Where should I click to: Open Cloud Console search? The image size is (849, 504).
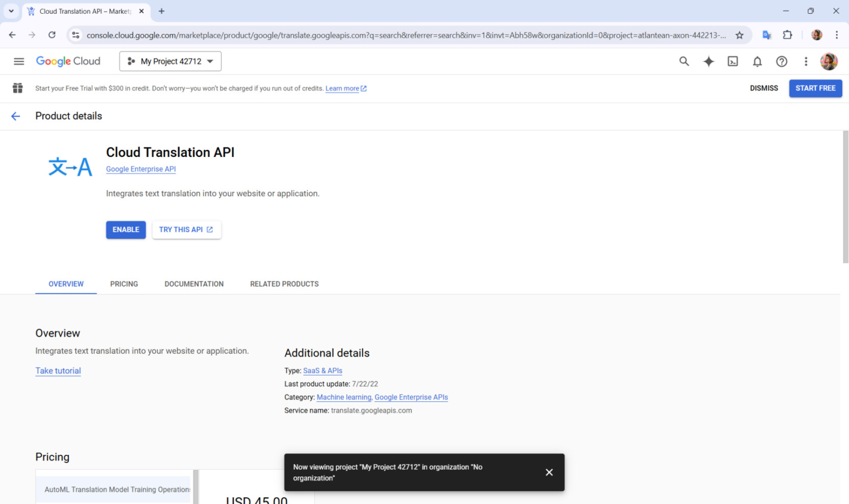click(684, 61)
